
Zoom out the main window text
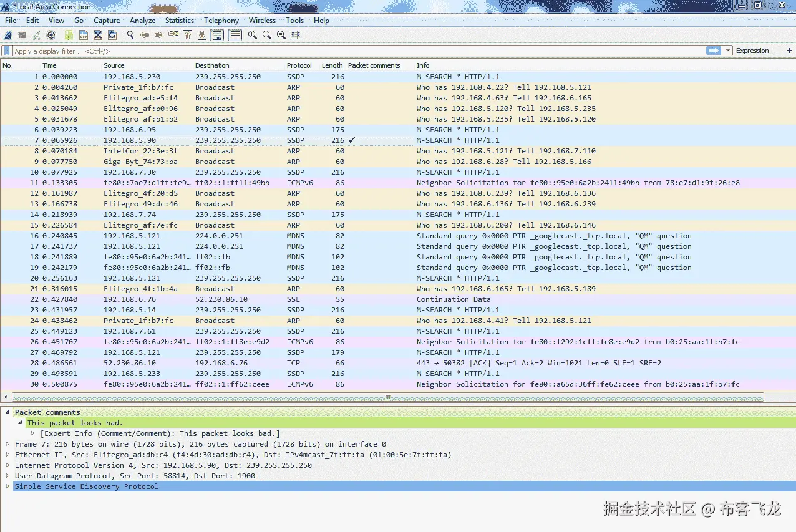coord(267,36)
